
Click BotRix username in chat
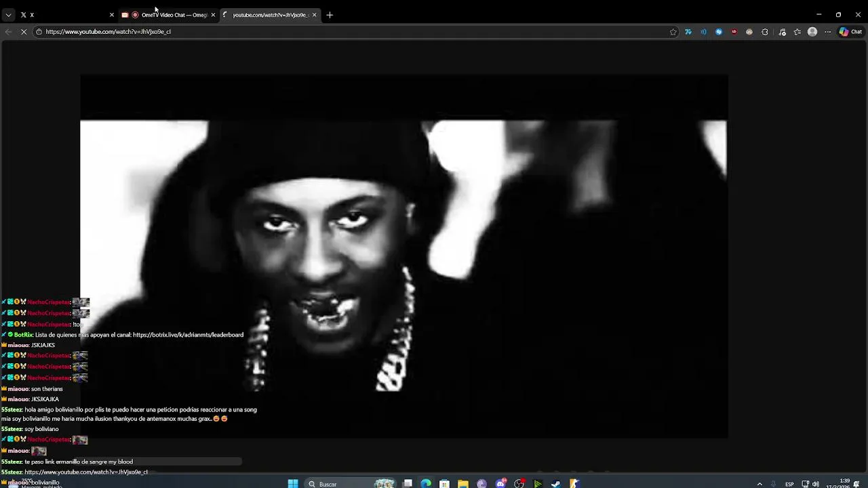click(x=23, y=335)
